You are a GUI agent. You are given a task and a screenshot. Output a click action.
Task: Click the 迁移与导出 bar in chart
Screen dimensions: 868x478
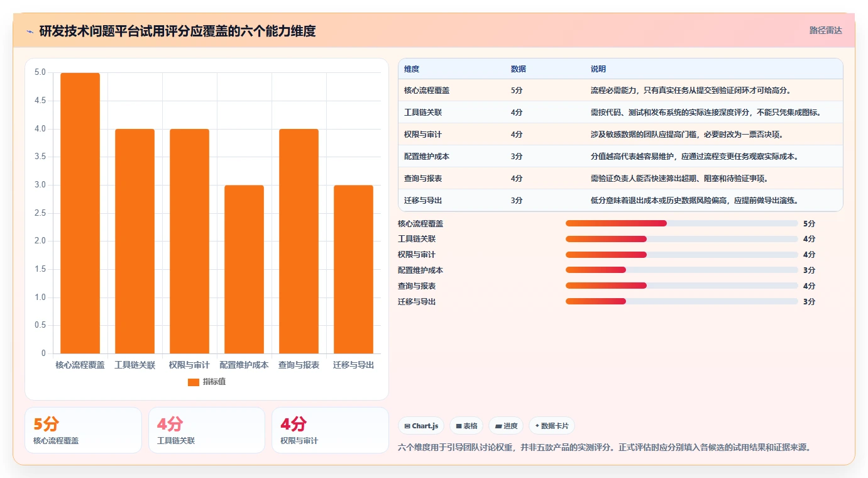pos(353,269)
